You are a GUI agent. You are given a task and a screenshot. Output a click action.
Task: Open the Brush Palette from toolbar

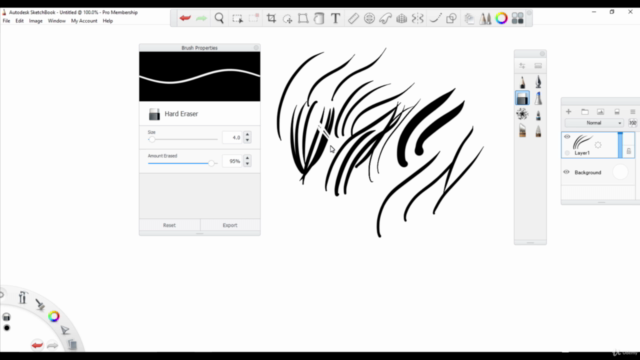point(485,18)
